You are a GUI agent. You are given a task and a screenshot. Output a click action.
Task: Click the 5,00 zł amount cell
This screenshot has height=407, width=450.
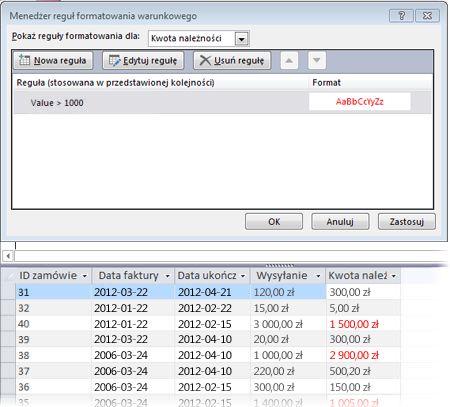click(363, 308)
